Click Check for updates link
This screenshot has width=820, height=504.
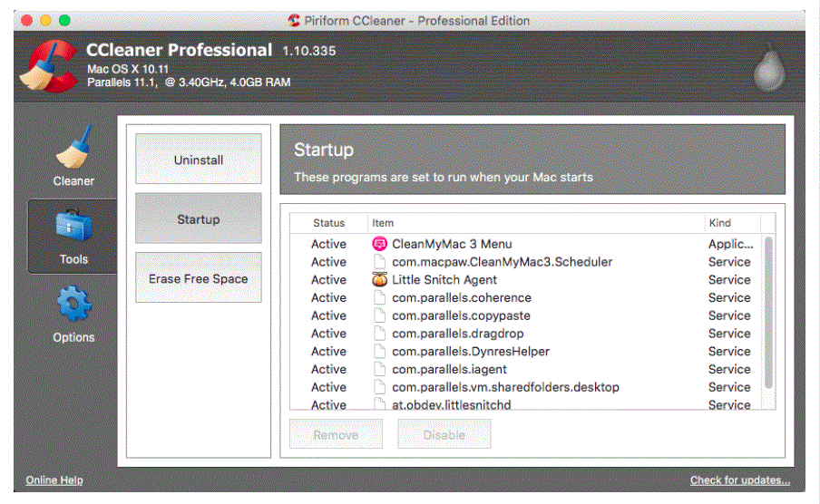(740, 480)
